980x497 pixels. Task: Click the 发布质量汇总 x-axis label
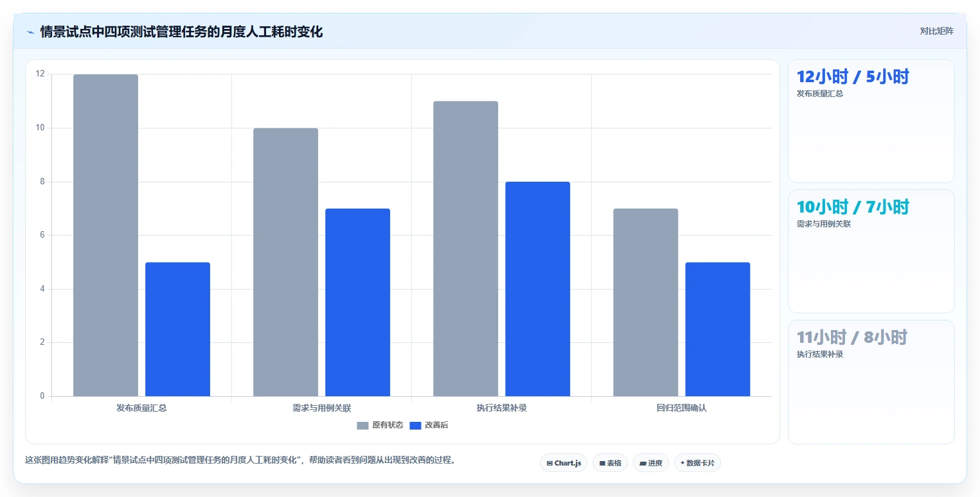(x=141, y=408)
